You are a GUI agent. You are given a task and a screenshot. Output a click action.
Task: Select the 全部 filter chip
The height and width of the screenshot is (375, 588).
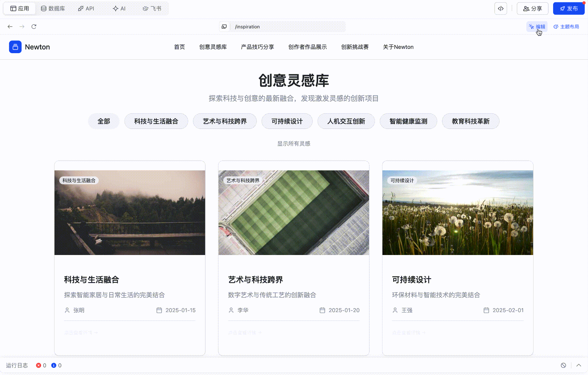104,121
